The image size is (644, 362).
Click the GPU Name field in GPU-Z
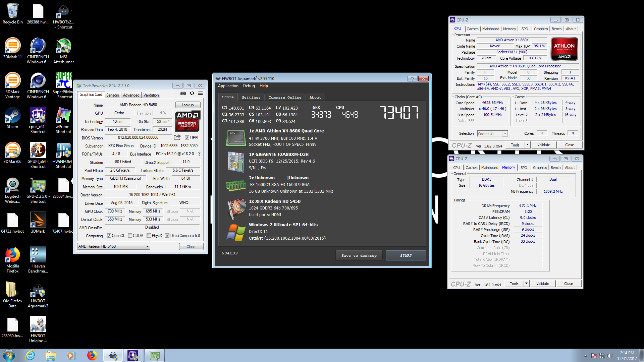138,105
